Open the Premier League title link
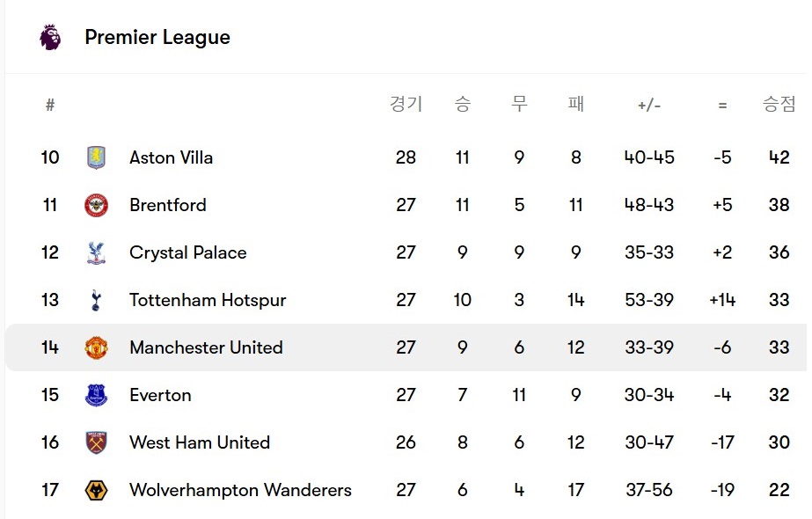Image resolution: width=812 pixels, height=519 pixels. pos(157,38)
